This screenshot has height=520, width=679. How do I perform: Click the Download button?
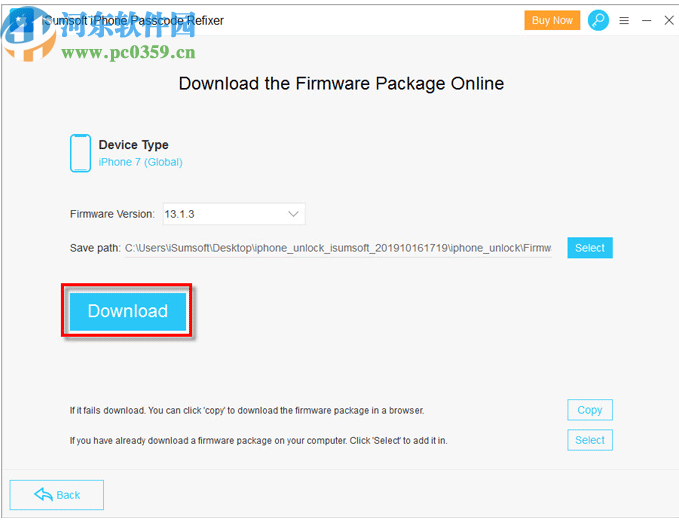(128, 311)
